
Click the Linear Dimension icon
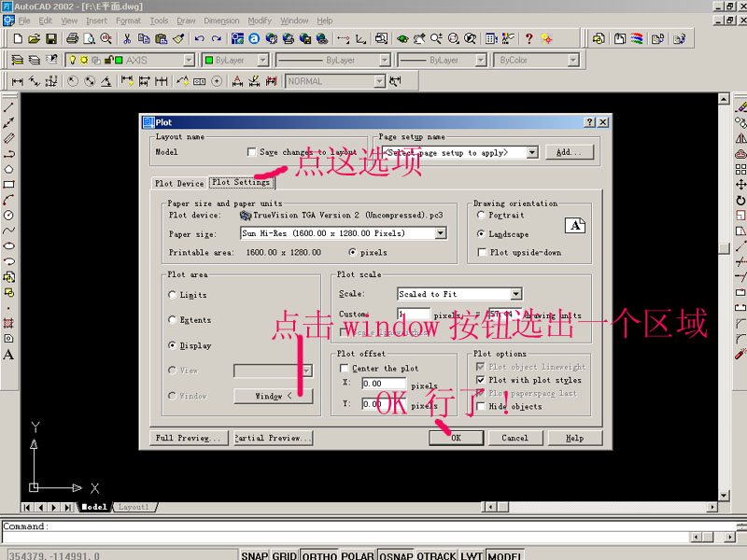pos(18,81)
